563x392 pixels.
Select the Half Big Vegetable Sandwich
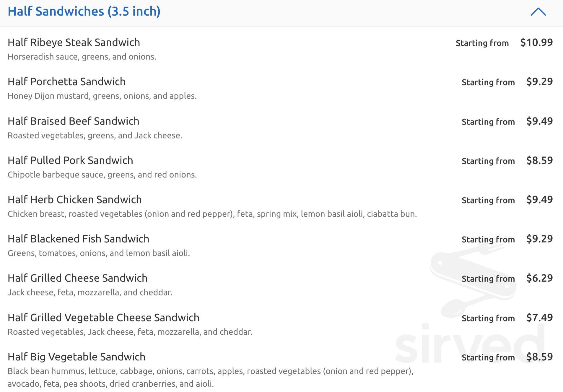click(x=76, y=357)
